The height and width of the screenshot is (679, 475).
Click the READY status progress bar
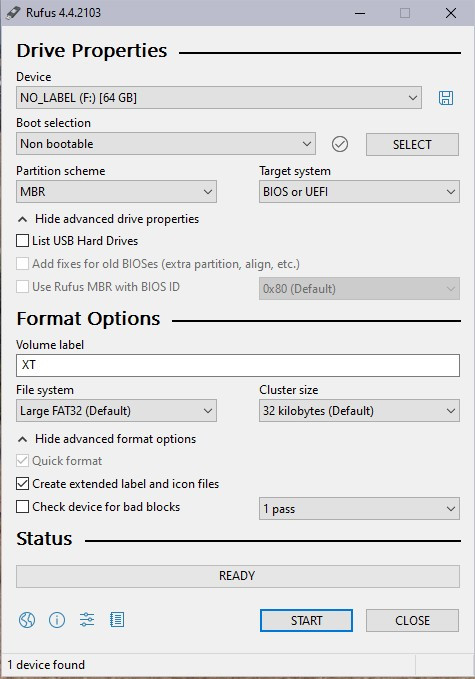(x=238, y=576)
